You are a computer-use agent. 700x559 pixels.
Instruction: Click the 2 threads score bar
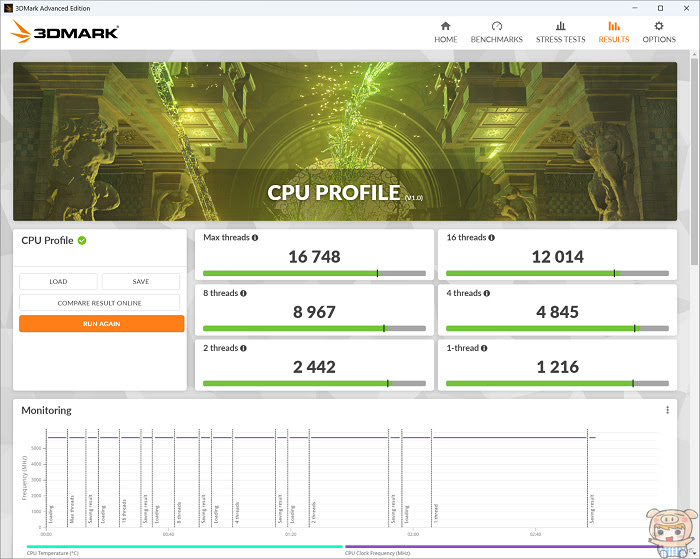coord(314,384)
